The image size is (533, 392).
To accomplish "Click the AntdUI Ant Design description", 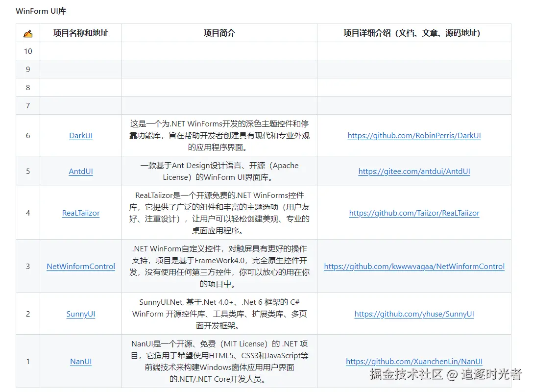I will 219,171.
